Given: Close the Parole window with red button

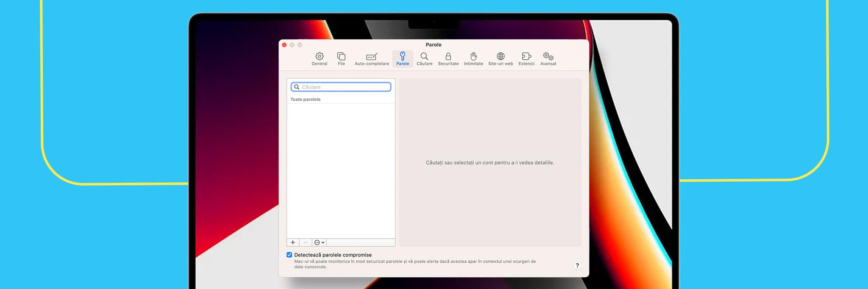Looking at the screenshot, I should (x=284, y=45).
